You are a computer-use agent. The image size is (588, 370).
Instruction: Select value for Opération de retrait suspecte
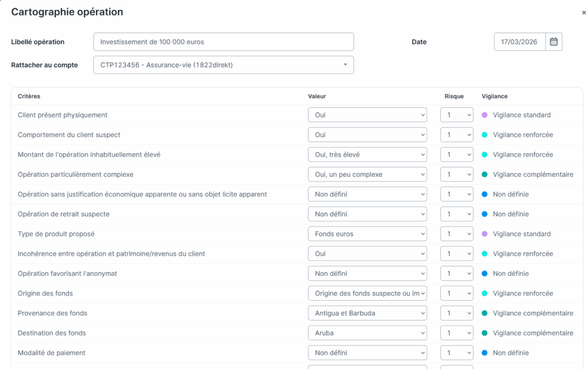pos(367,214)
